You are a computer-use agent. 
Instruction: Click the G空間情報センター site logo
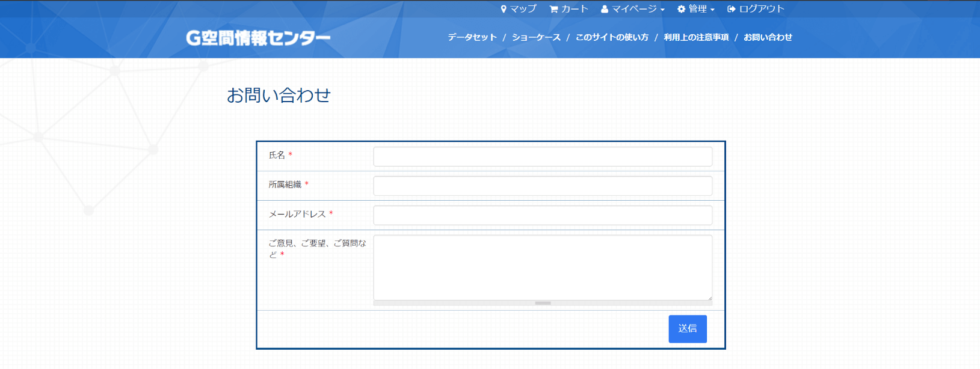point(258,38)
